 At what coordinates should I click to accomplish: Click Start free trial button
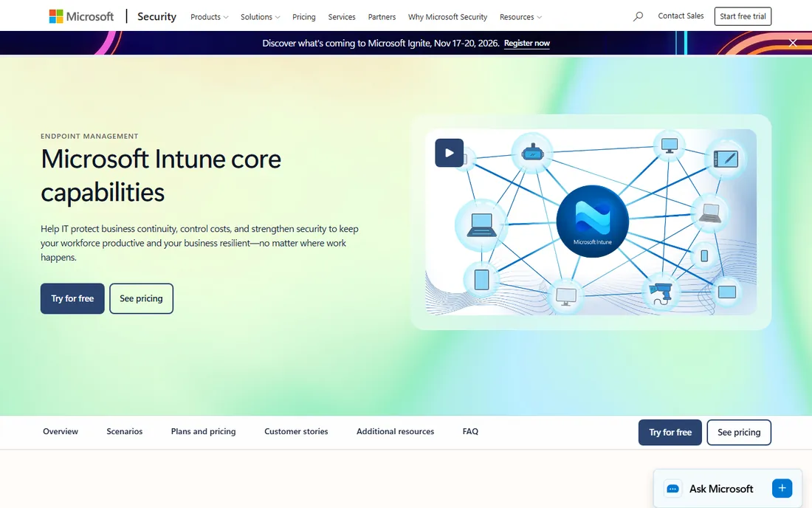click(743, 16)
